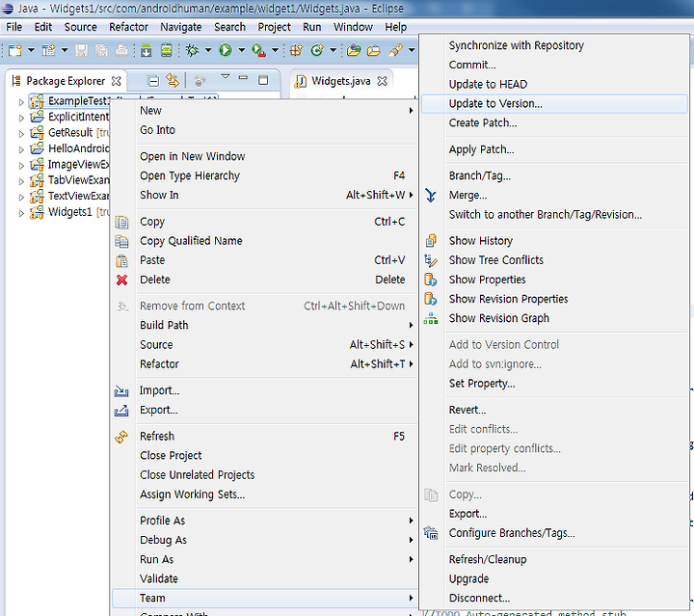Click the New Java Package icon
This screenshot has width=694, height=616.
coord(297,50)
